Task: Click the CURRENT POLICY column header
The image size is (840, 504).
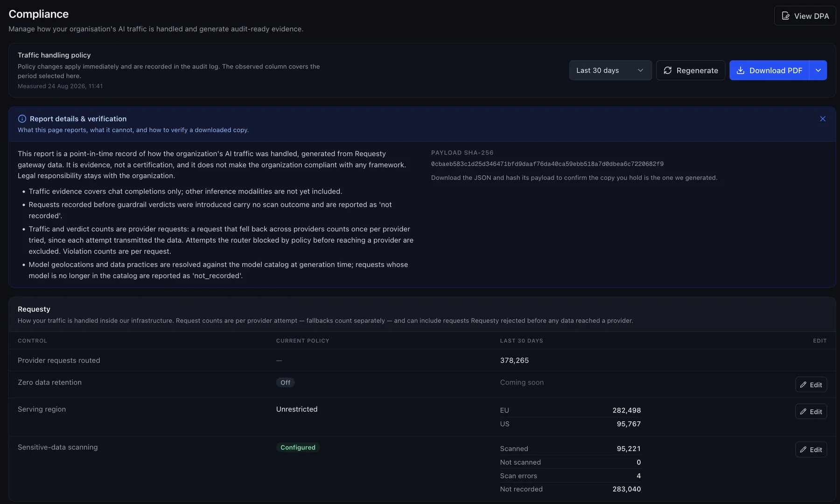Action: (302, 341)
